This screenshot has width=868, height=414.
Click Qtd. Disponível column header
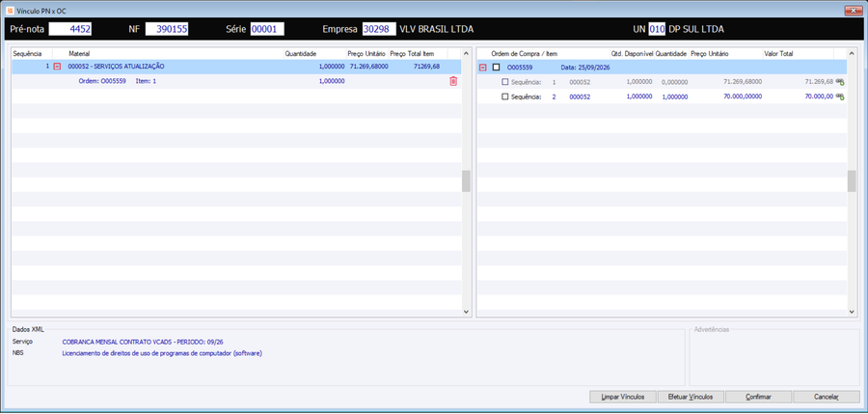tap(632, 54)
